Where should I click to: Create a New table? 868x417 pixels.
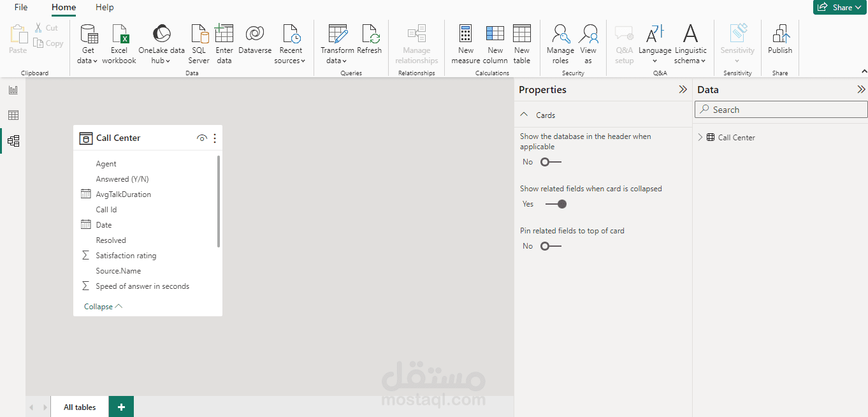(x=522, y=44)
